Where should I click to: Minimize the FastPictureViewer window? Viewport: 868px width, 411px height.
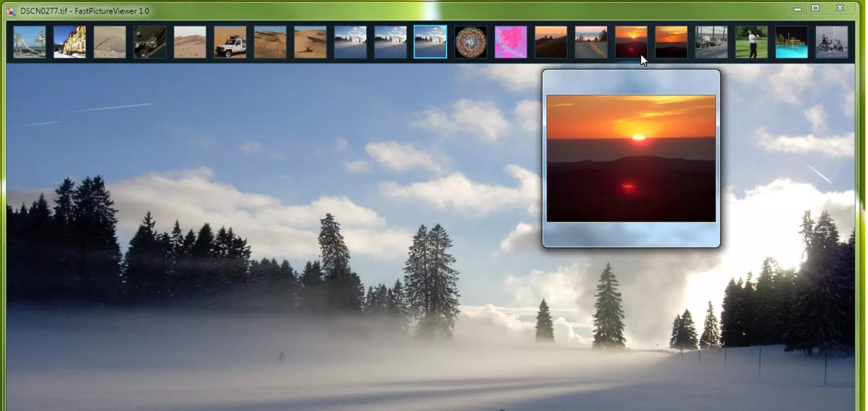pos(798,9)
